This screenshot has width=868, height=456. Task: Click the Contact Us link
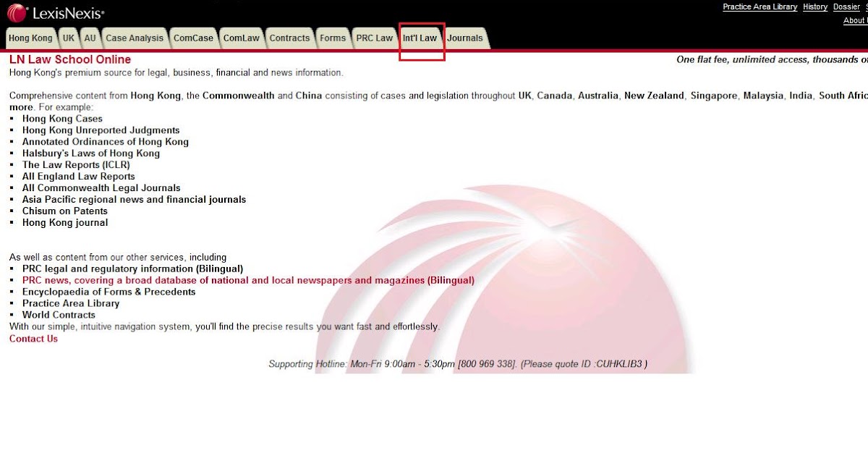point(33,339)
